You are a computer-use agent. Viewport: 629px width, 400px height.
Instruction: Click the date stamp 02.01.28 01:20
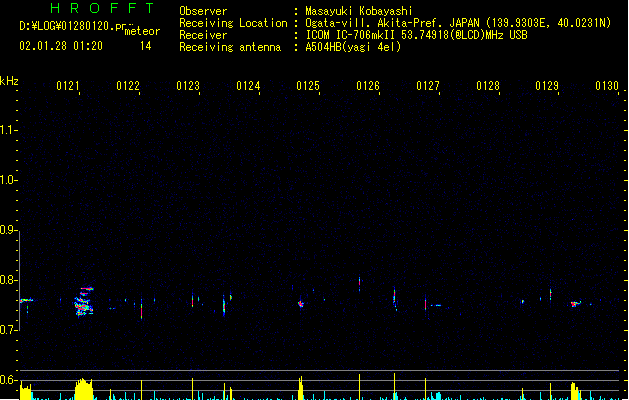click(61, 46)
